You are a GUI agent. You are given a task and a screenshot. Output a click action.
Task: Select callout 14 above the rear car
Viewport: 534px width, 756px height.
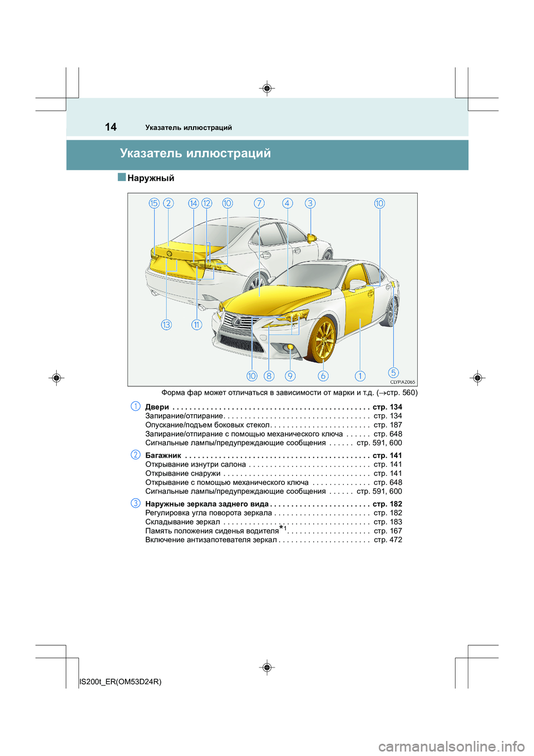(193, 203)
